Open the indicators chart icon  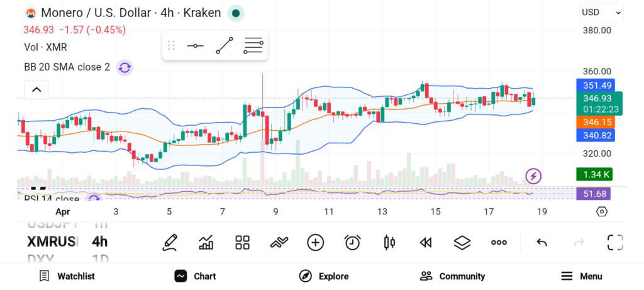[x=206, y=242]
